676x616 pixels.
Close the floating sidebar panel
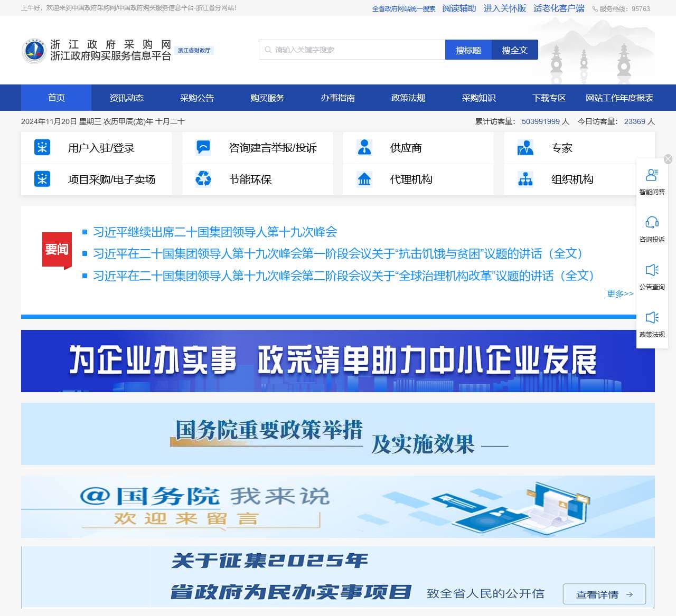click(668, 159)
